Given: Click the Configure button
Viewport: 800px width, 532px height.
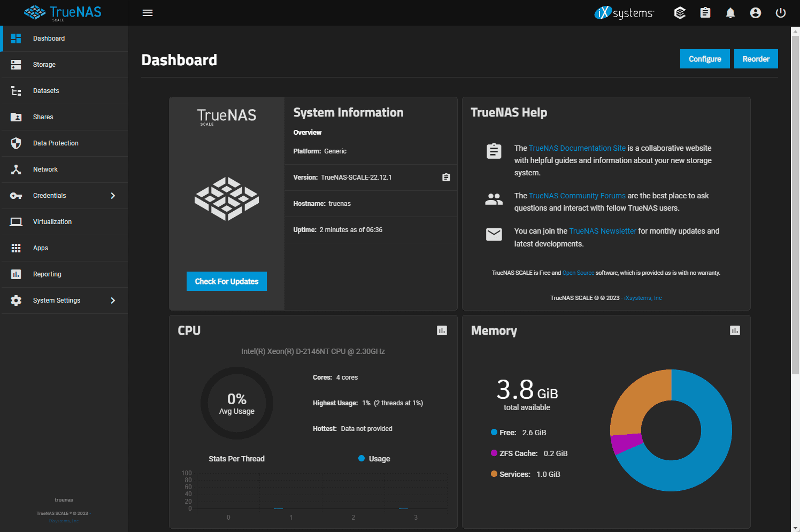Looking at the screenshot, I should click(x=705, y=59).
